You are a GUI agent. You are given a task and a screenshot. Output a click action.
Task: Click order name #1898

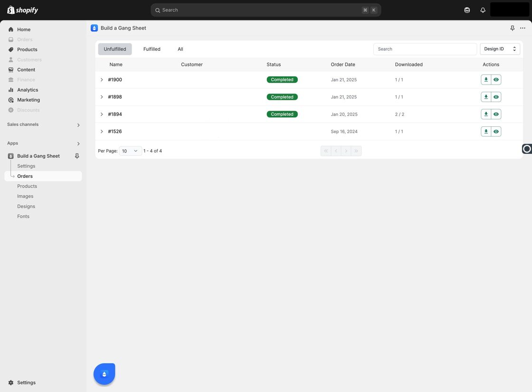point(115,97)
